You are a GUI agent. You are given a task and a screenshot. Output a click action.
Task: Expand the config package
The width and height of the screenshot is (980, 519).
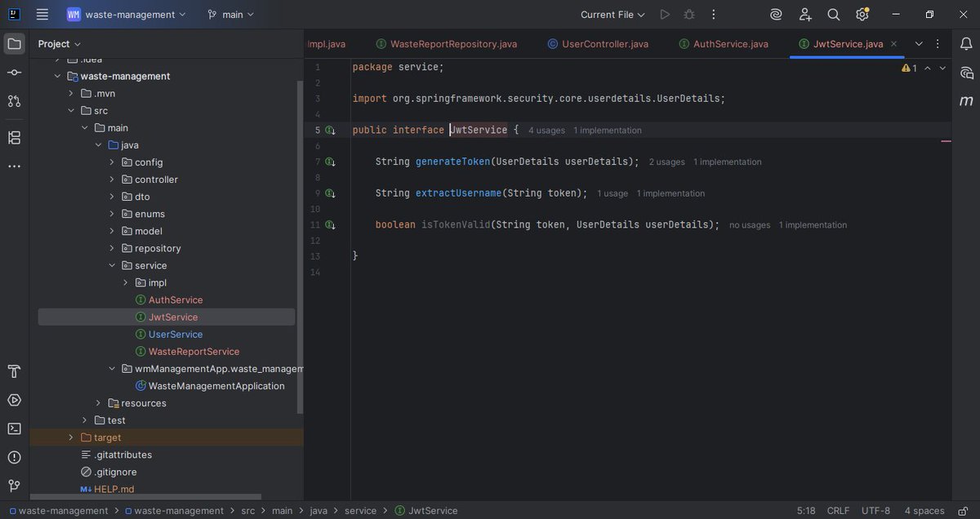click(x=112, y=162)
